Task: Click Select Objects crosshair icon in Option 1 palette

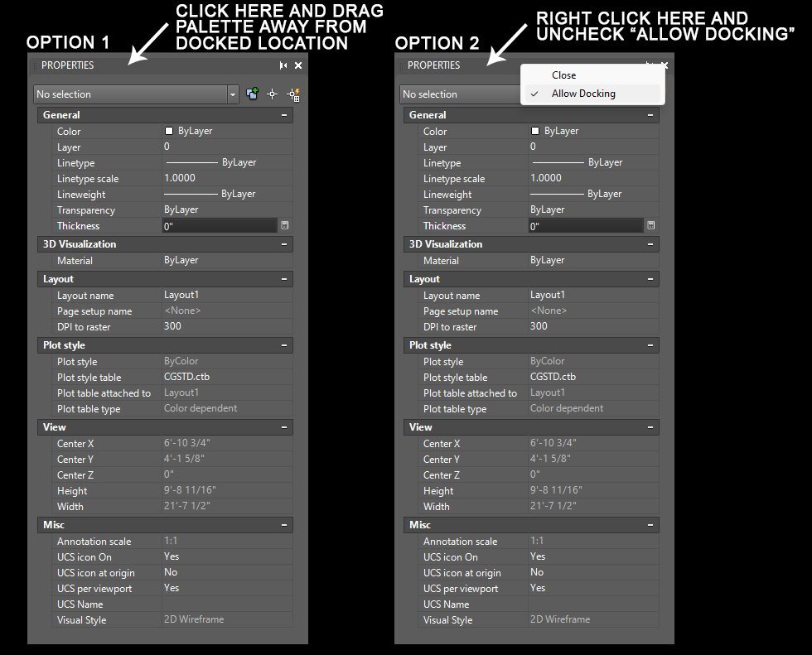Action: pyautogui.click(x=273, y=94)
